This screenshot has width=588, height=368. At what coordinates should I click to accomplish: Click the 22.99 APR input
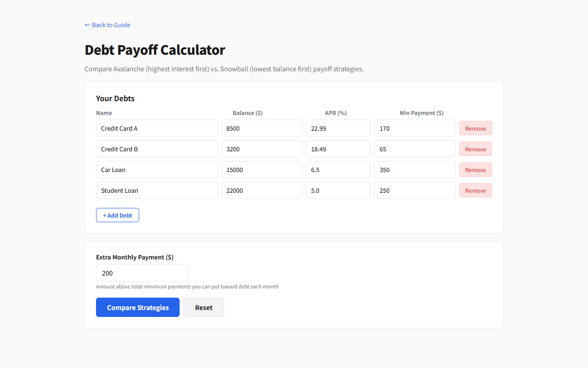338,128
